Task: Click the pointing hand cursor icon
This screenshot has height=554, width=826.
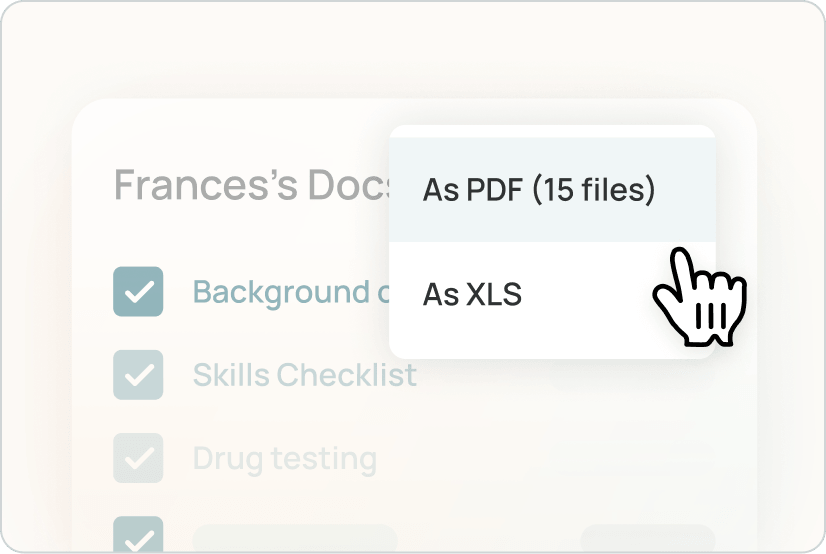Action: (x=696, y=298)
